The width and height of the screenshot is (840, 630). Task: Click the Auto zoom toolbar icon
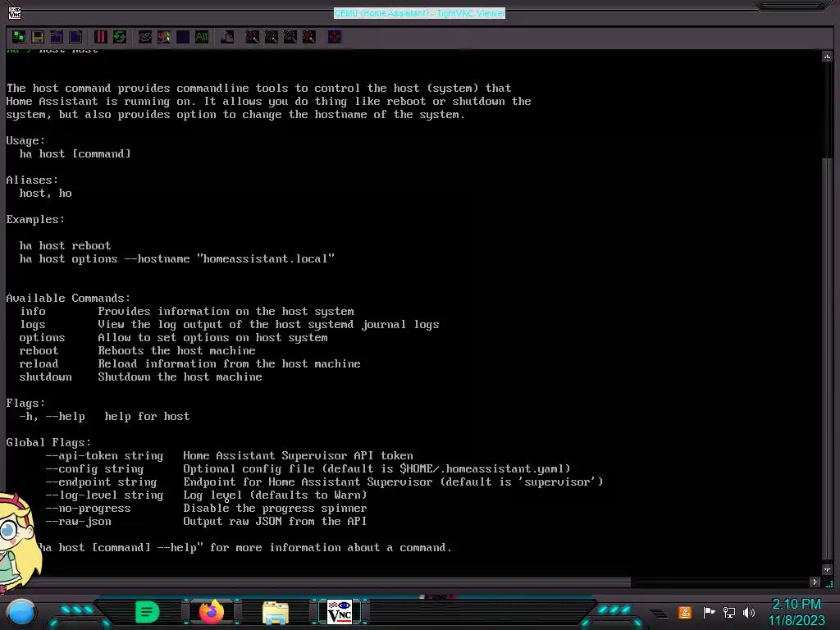pyautogui.click(x=309, y=36)
